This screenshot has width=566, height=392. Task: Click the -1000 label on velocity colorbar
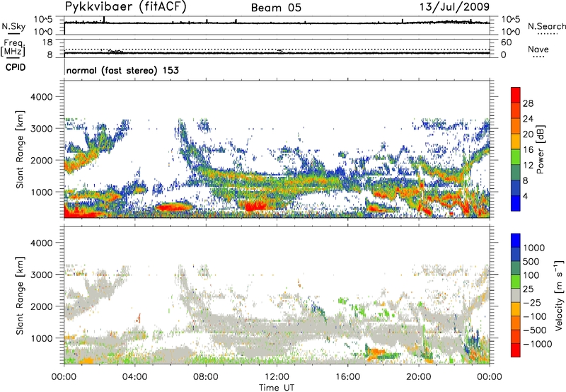(x=537, y=344)
